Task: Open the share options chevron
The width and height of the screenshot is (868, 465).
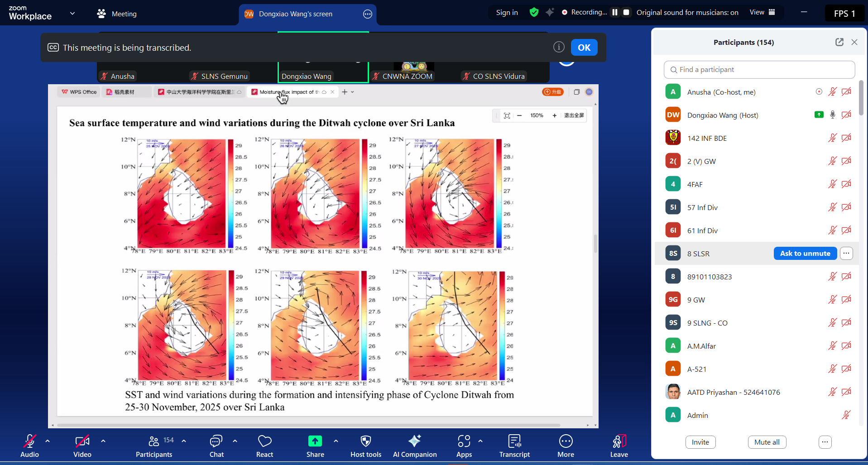Action: coord(336,441)
